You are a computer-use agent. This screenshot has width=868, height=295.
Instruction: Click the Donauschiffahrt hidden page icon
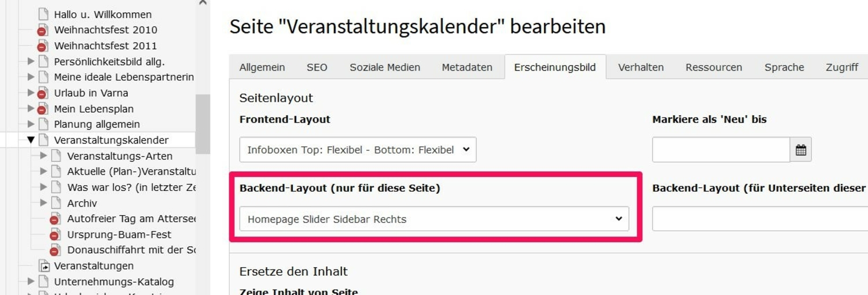(56, 250)
